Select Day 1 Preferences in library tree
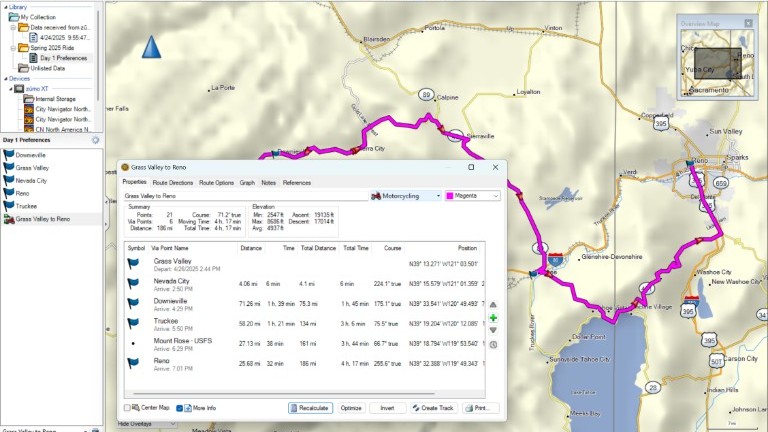Image resolution: width=768 pixels, height=432 pixels. click(63, 58)
